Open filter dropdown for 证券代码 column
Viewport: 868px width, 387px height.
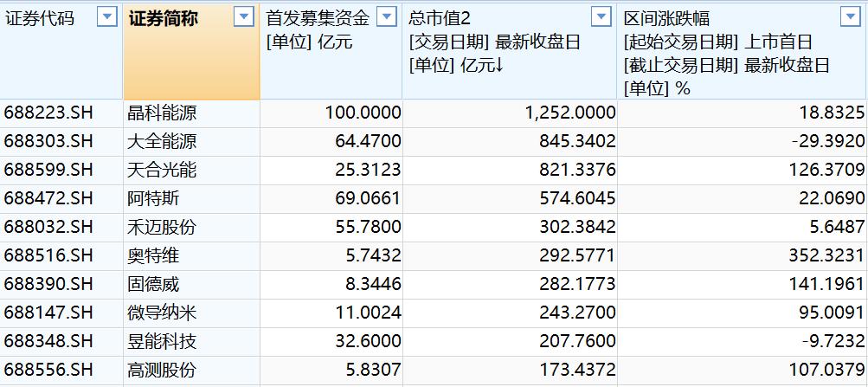point(107,17)
